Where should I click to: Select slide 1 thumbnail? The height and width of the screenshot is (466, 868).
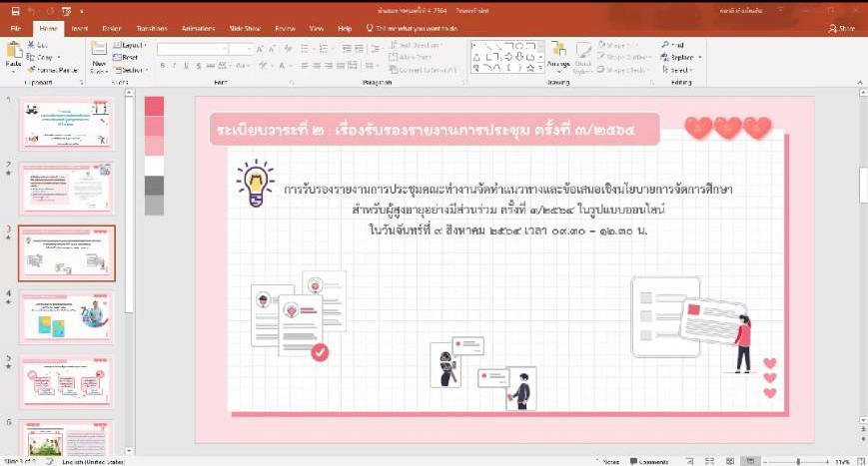click(x=67, y=124)
